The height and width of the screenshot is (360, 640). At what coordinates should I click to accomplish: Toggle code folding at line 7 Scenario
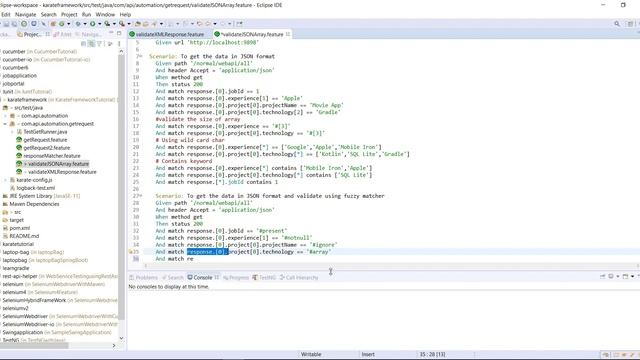(x=141, y=56)
